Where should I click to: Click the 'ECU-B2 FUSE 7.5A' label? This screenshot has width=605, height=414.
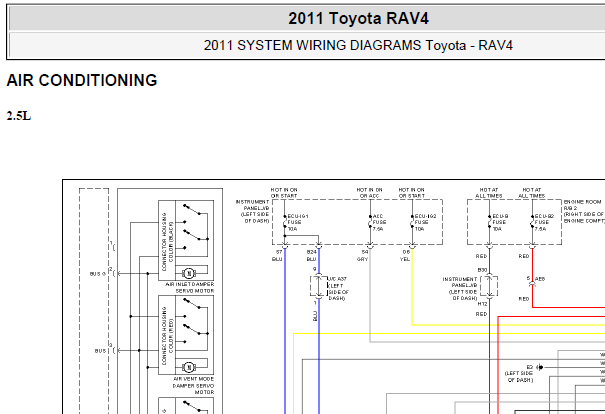point(544,223)
